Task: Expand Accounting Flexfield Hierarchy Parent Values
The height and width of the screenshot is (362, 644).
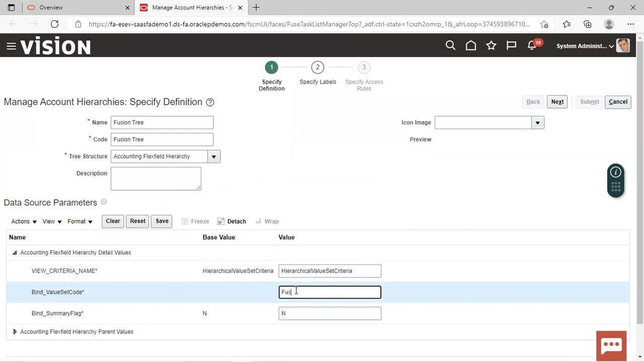Action: click(x=15, y=332)
